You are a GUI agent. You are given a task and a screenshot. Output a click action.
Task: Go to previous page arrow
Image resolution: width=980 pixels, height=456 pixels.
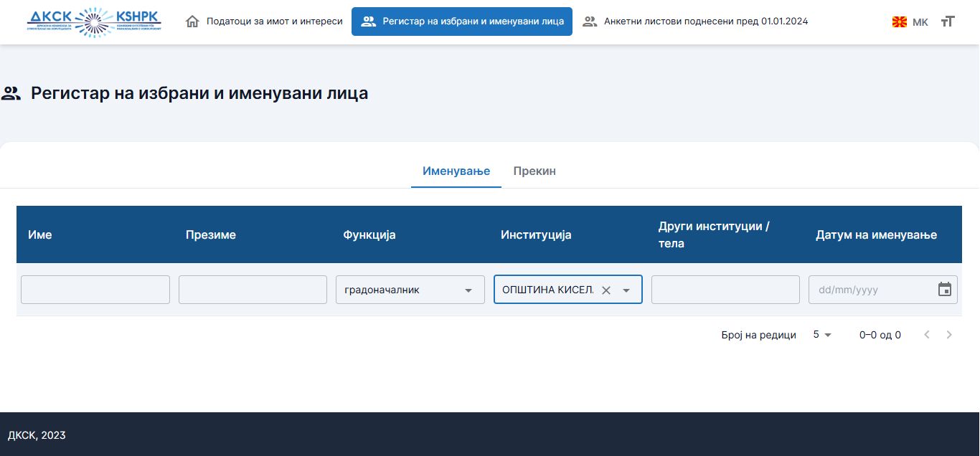(927, 335)
